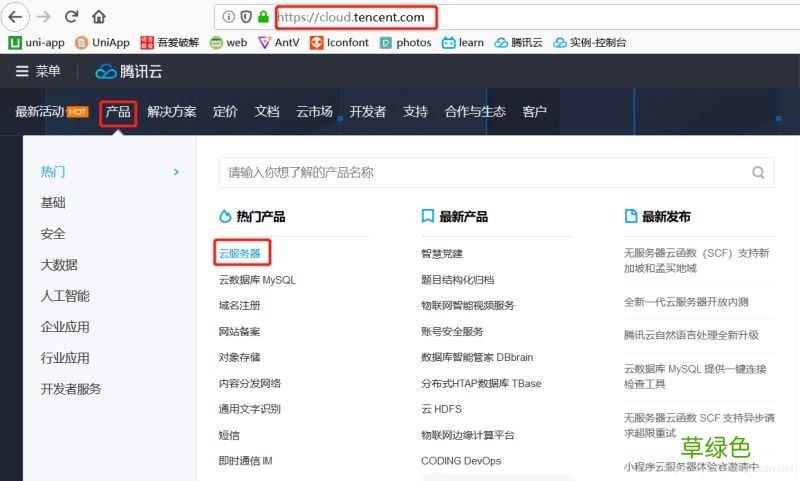Select 基础 category in sidebar
Image resolution: width=800 pixels, height=481 pixels.
click(x=53, y=203)
